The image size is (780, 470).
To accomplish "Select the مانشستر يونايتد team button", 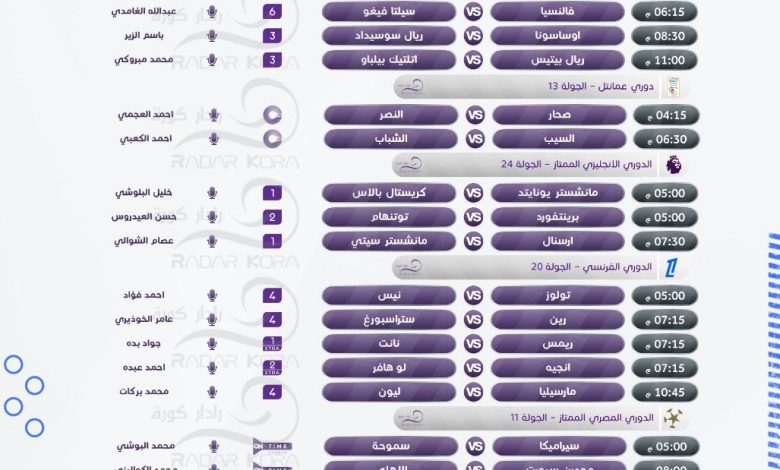I will (x=558, y=193).
